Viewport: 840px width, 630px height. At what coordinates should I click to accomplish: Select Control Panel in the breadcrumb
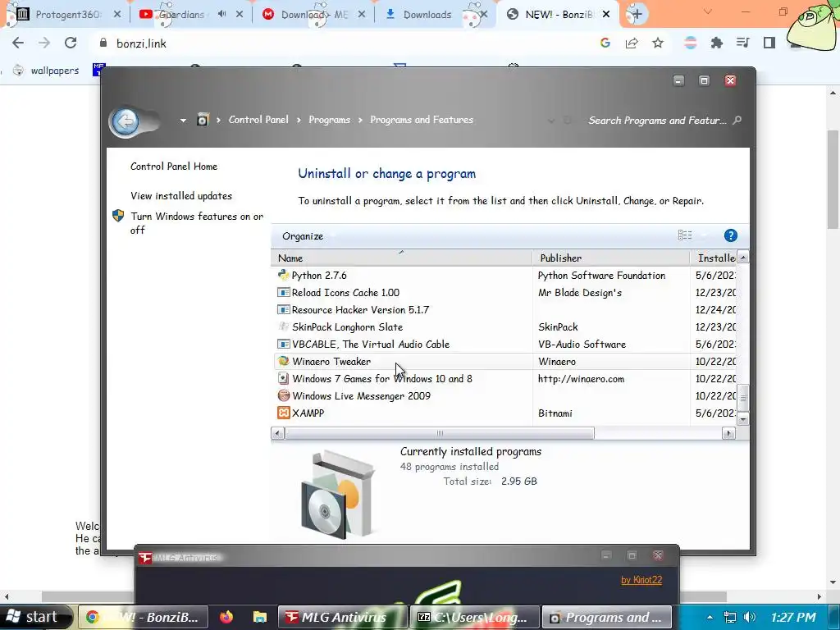pyautogui.click(x=258, y=120)
